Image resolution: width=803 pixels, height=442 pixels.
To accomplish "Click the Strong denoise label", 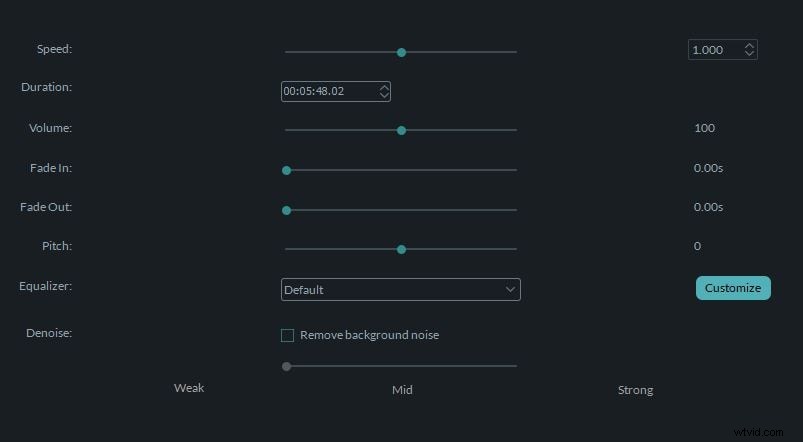I will [636, 390].
